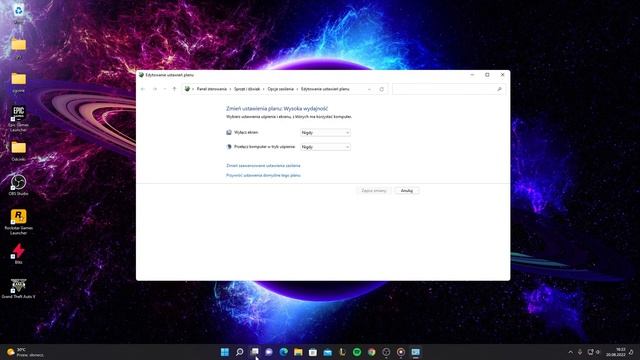Navigate to Panel sterowania breadcrumb
The height and width of the screenshot is (360, 640).
[x=211, y=89]
